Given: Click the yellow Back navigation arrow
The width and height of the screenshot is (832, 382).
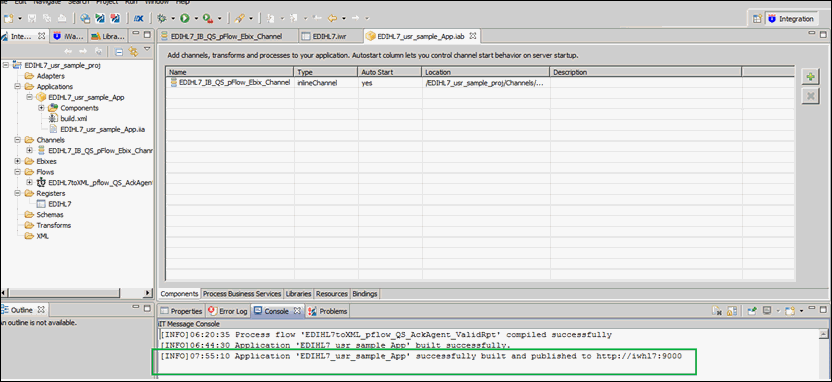Looking at the screenshot, I should (333, 19).
